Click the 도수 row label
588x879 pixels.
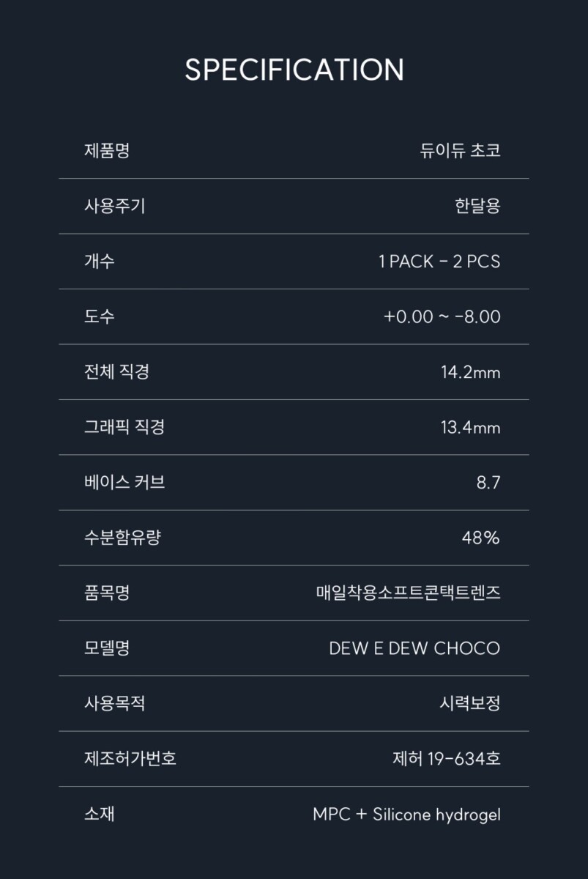[100, 316]
